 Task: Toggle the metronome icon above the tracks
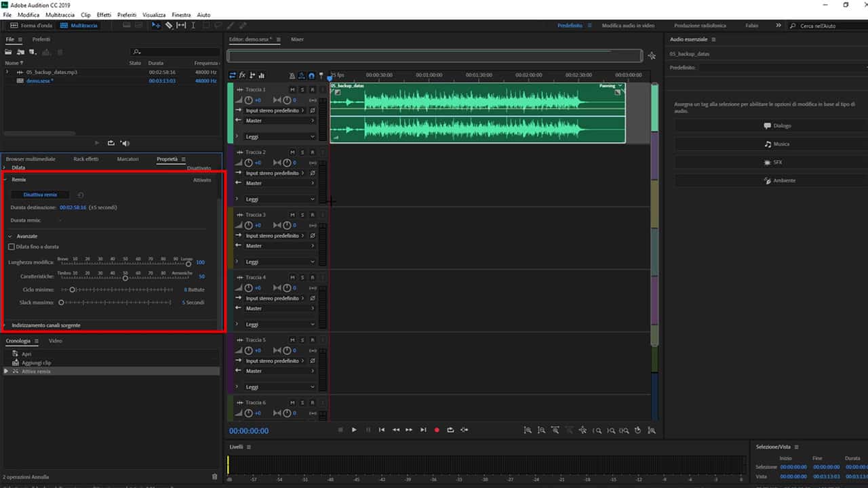292,75
